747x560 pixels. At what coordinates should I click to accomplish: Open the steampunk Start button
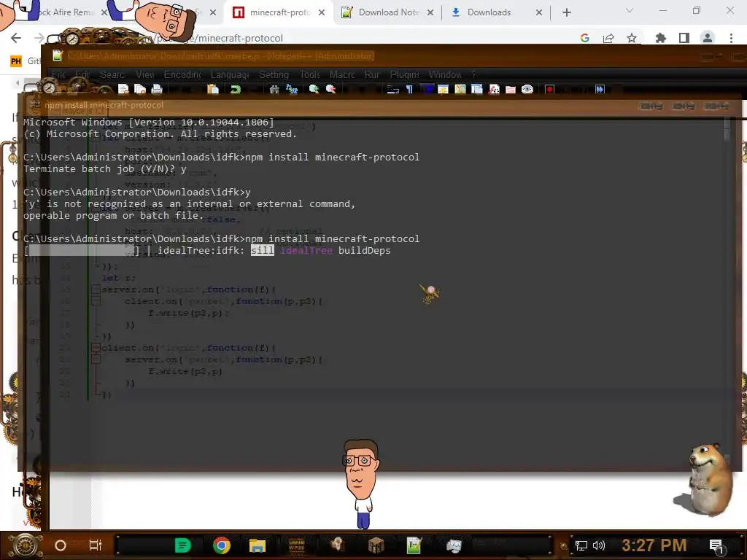coord(25,545)
